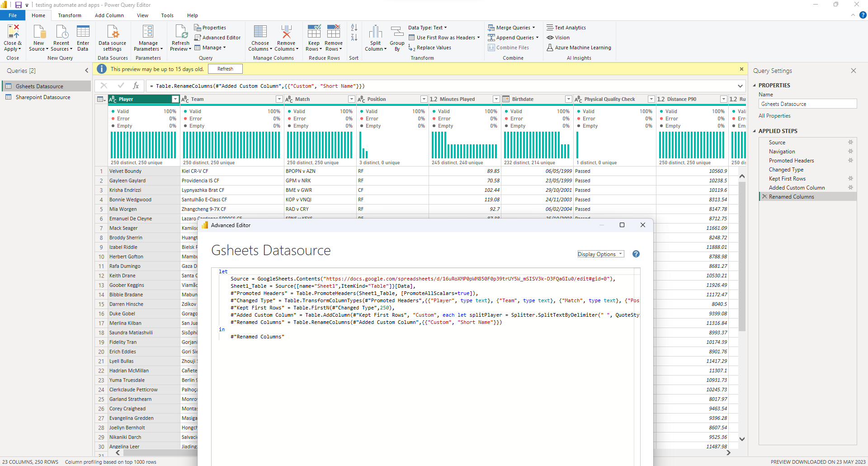Screen dimensions: 868x466
Task: Open the Add Column tab
Action: click(109, 15)
